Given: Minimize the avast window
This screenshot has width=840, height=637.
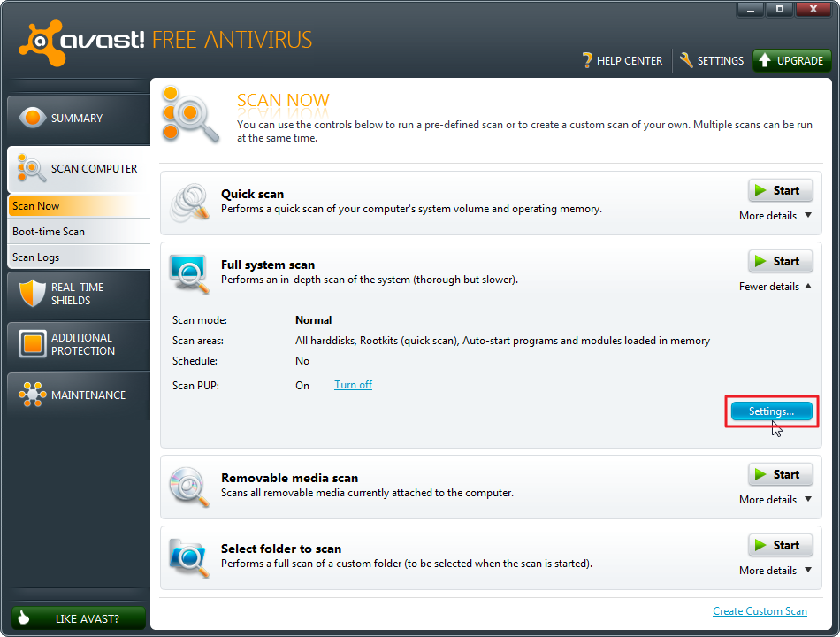Looking at the screenshot, I should 751,10.
